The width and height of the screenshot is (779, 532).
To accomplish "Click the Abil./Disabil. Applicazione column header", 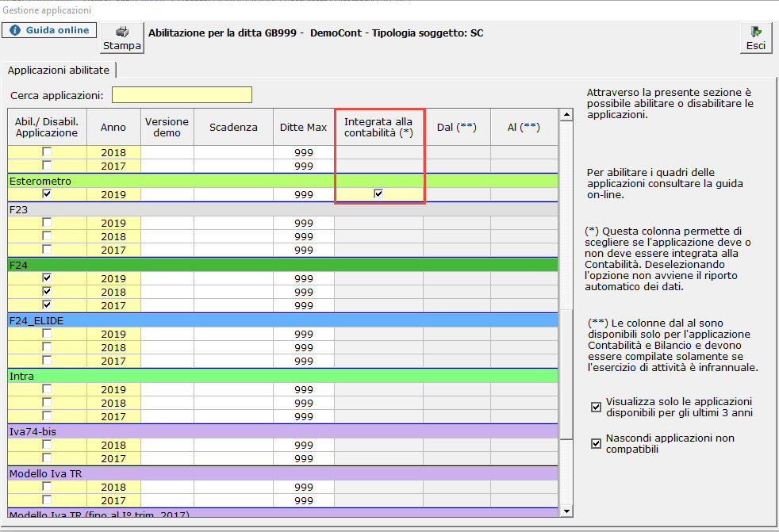I will click(x=47, y=127).
